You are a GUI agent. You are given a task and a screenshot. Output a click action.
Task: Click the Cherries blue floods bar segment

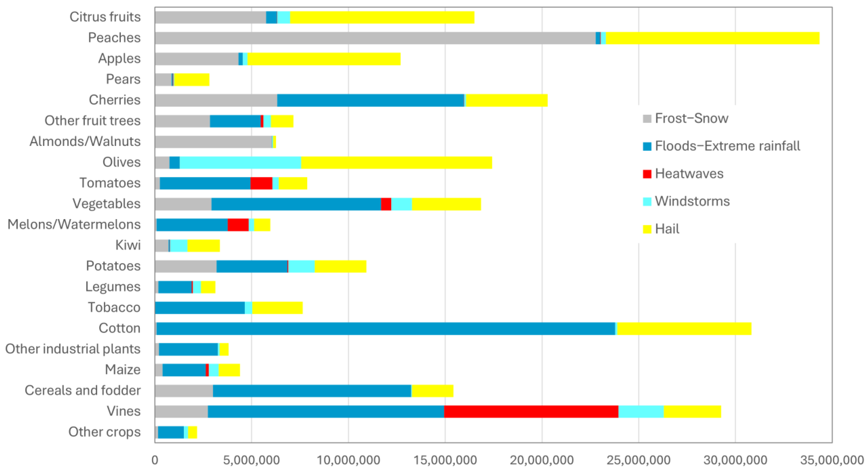point(370,100)
